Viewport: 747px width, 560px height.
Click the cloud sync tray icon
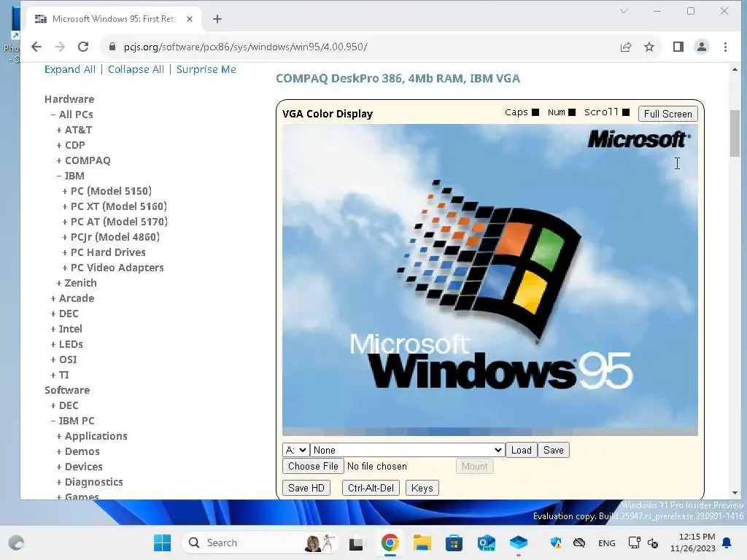tap(578, 542)
